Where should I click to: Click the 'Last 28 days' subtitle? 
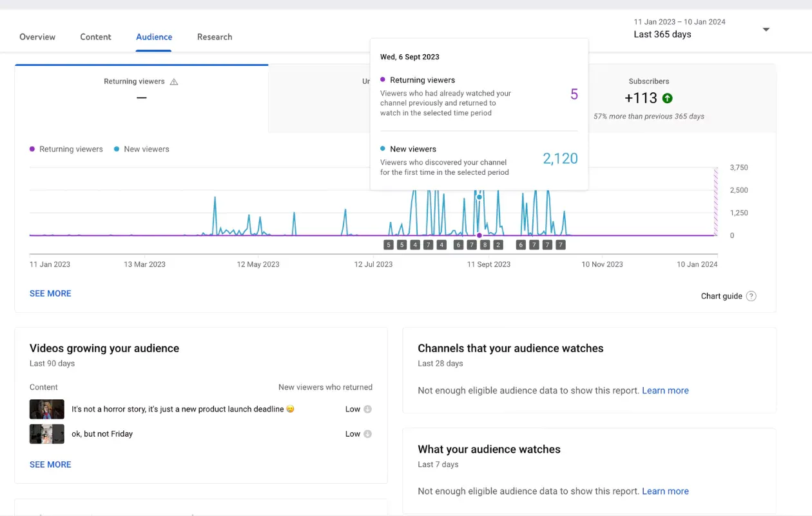[440, 364]
